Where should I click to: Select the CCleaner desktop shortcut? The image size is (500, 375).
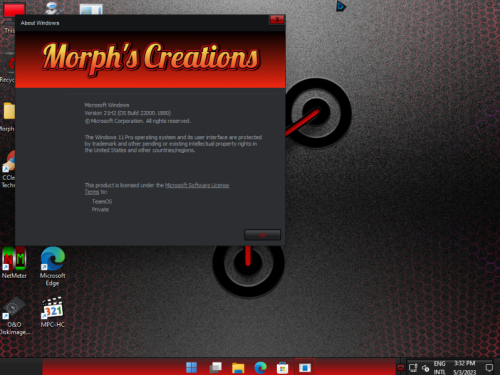8,169
